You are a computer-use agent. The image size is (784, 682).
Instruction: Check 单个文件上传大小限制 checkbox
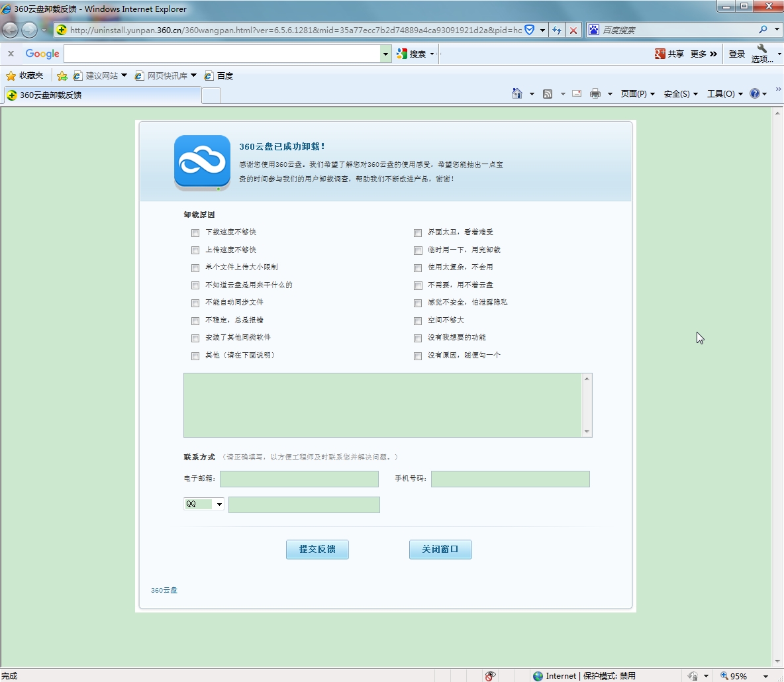[x=195, y=268]
